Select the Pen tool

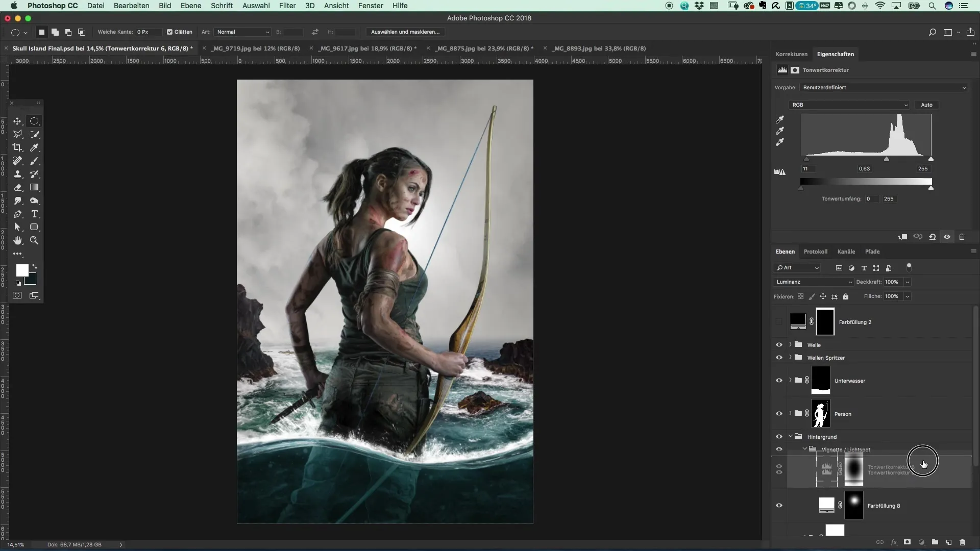[x=17, y=214]
